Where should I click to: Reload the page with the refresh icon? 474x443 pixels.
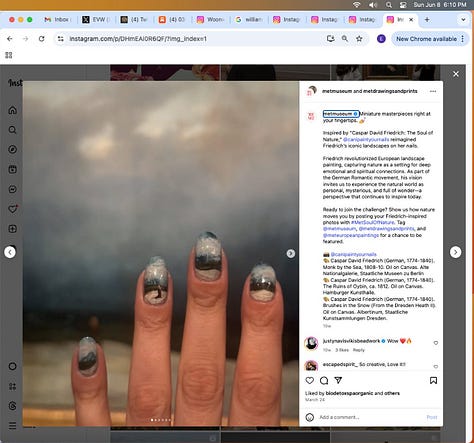pyautogui.click(x=41, y=39)
